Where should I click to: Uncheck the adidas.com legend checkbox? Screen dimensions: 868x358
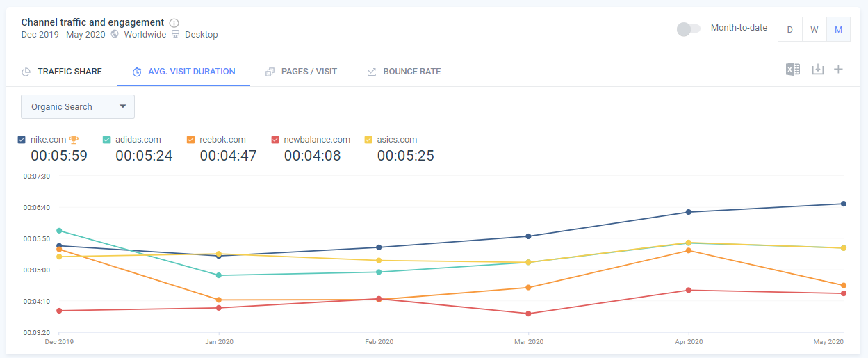tap(106, 140)
